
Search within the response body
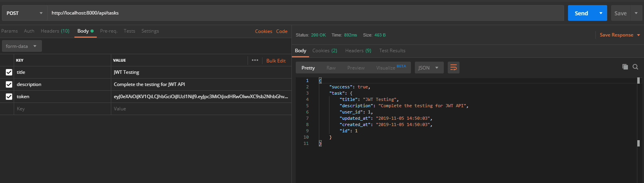(635, 67)
